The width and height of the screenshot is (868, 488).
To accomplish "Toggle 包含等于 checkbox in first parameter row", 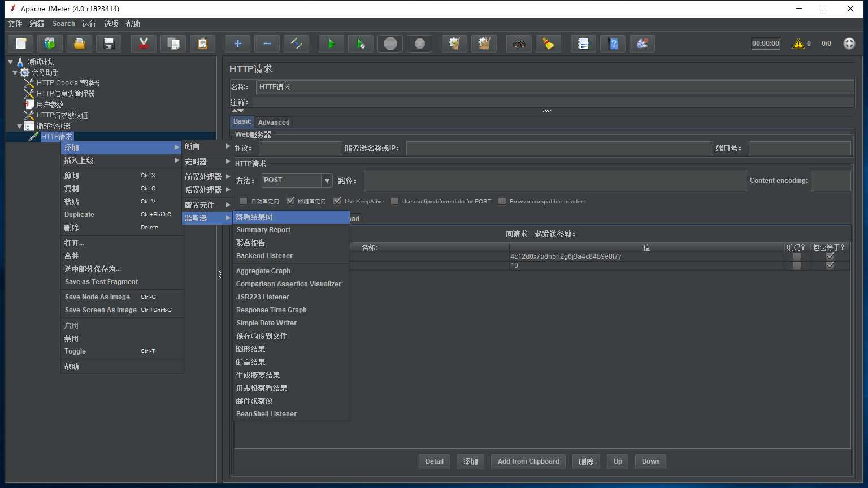I will click(830, 256).
